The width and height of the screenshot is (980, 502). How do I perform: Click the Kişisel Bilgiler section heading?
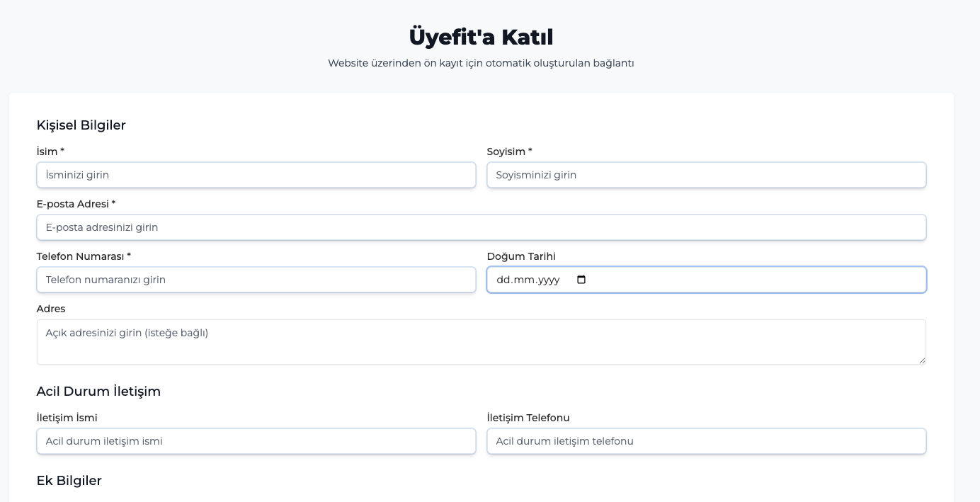coord(81,125)
